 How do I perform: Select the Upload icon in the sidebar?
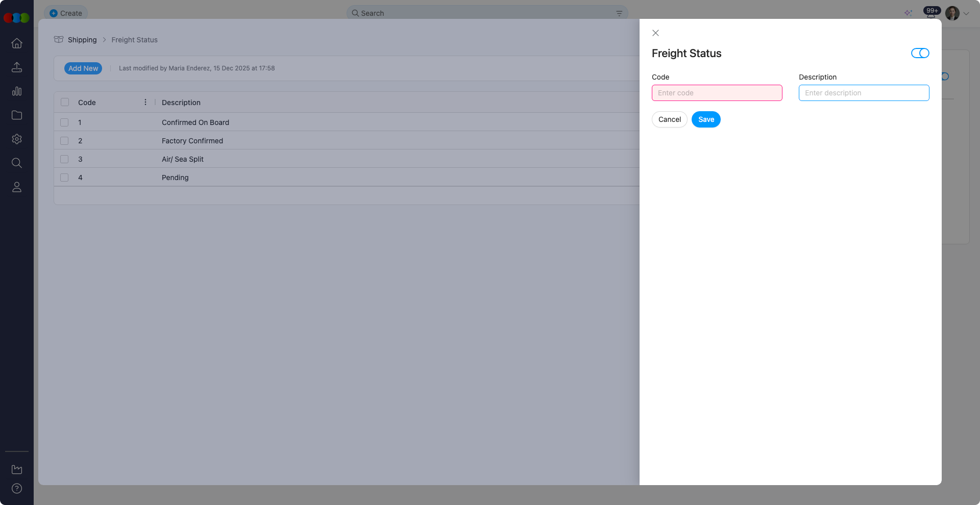click(x=17, y=67)
